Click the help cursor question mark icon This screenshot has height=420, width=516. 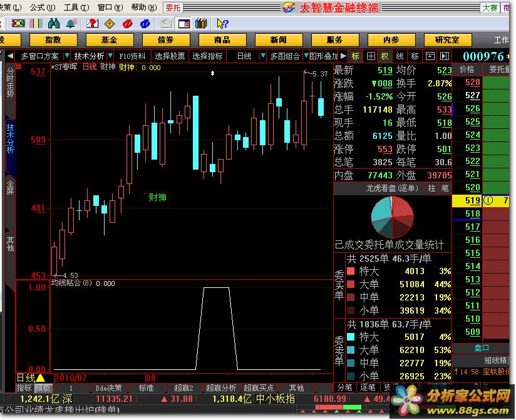[x=222, y=23]
